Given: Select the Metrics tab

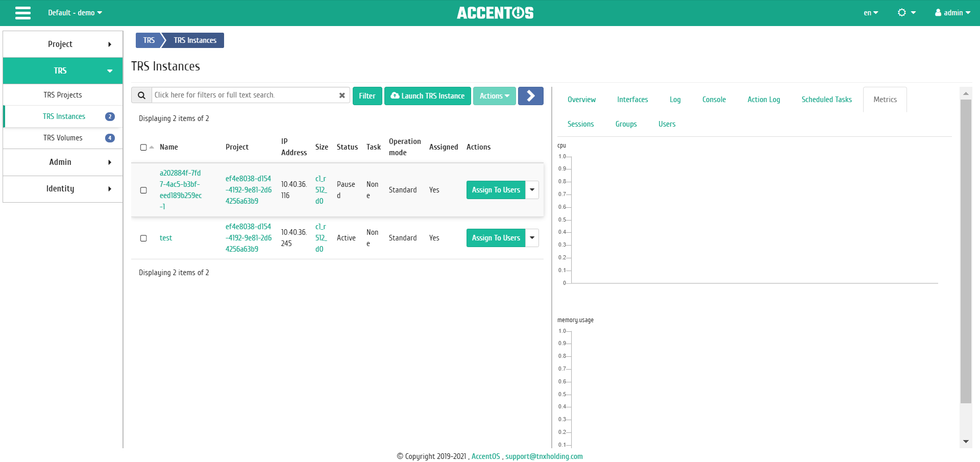Looking at the screenshot, I should click(x=885, y=100).
